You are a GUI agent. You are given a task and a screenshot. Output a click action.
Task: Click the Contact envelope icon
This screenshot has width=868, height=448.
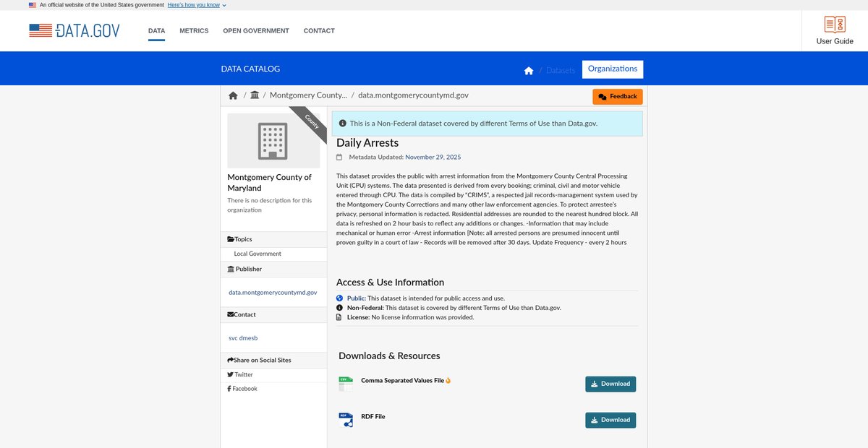tap(231, 314)
